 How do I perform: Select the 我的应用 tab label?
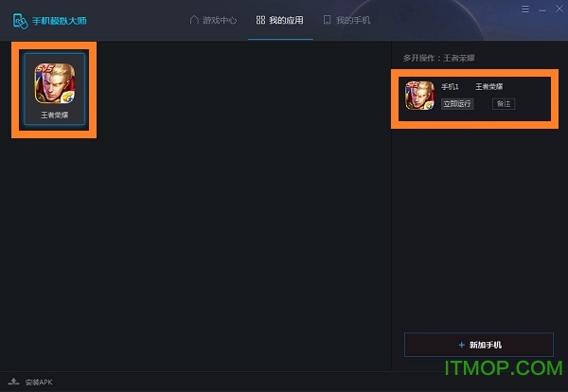[x=286, y=20]
